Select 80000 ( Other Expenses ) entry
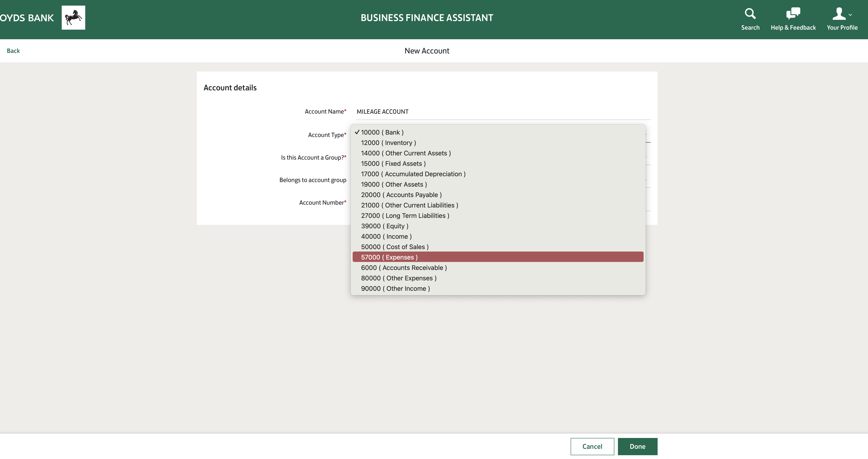 498,279
